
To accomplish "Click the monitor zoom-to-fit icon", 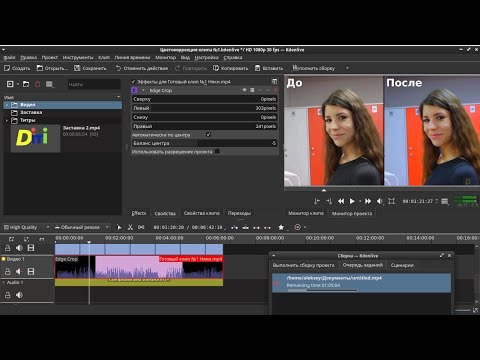I will 391,201.
